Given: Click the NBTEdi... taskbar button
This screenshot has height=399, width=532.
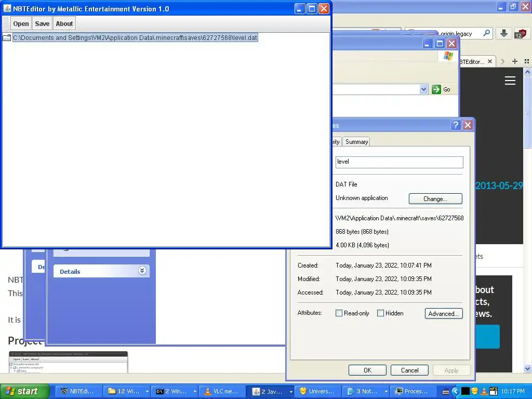Looking at the screenshot, I should click(x=78, y=391).
